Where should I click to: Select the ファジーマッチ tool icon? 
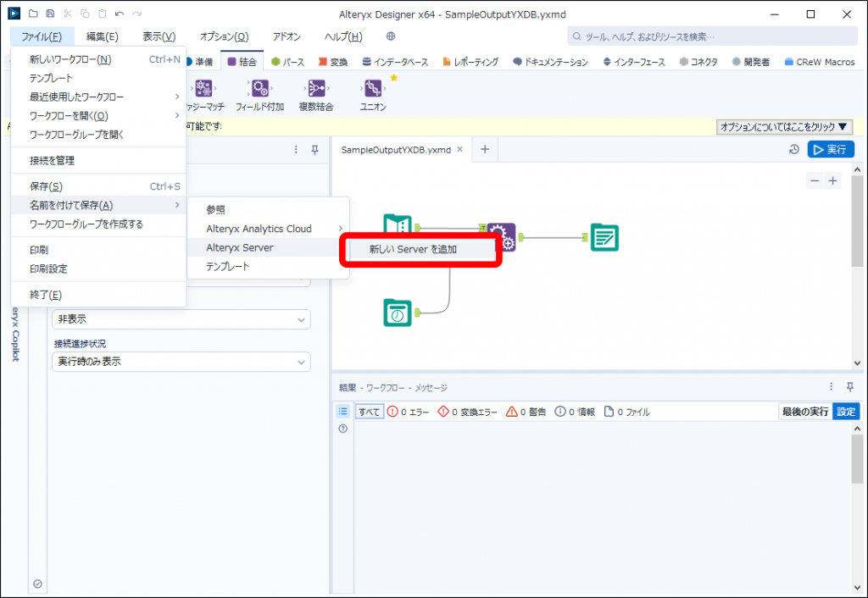tap(203, 88)
